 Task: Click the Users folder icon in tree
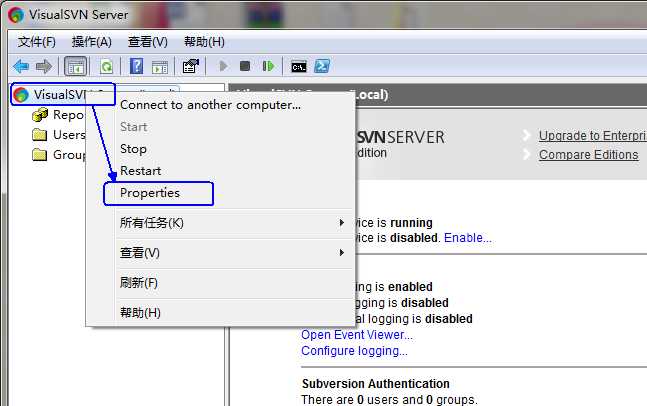click(40, 135)
